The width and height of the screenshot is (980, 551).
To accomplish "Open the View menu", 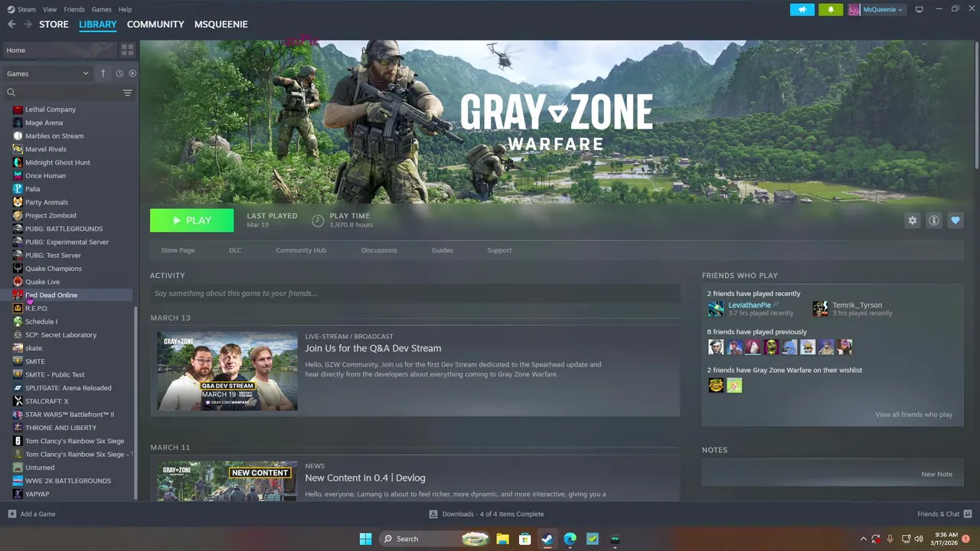I will pos(50,9).
